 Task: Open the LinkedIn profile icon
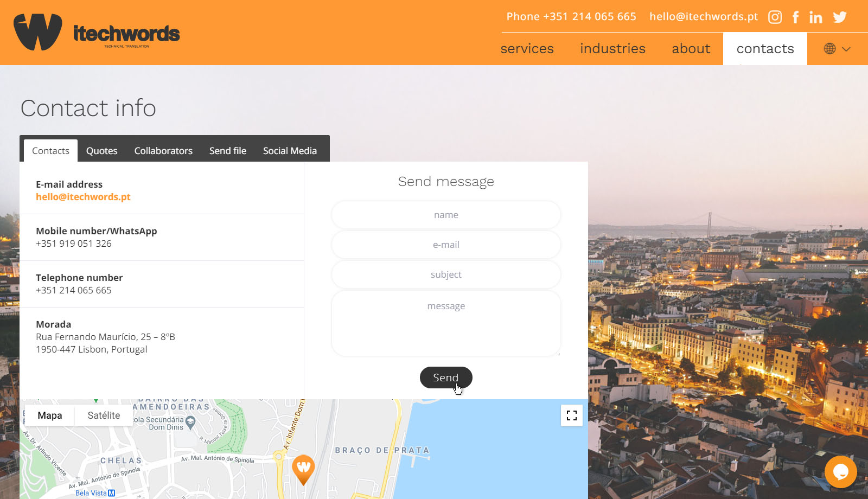point(815,17)
